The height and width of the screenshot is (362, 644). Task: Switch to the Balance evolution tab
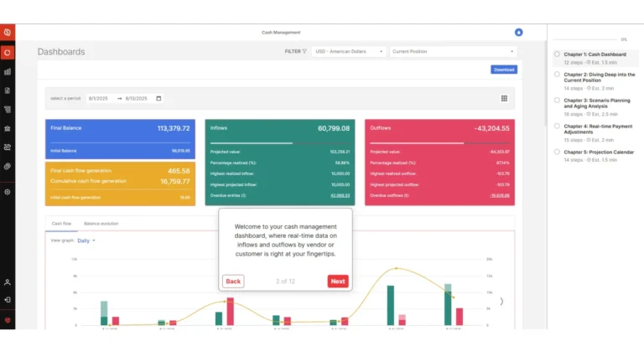click(101, 224)
